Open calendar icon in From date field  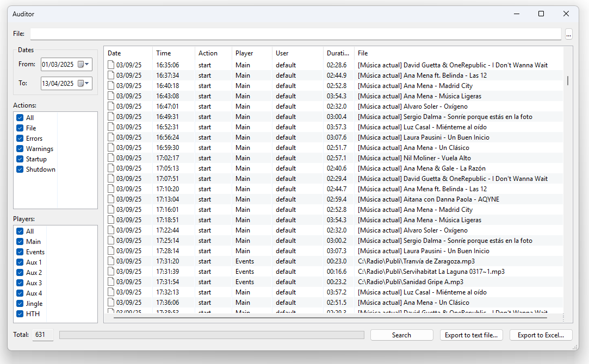click(80, 64)
